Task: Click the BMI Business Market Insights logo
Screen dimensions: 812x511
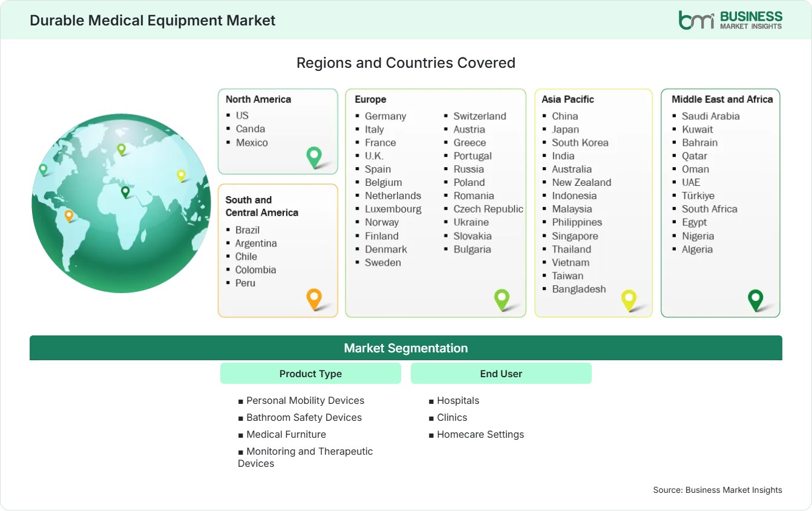Action: [x=730, y=20]
